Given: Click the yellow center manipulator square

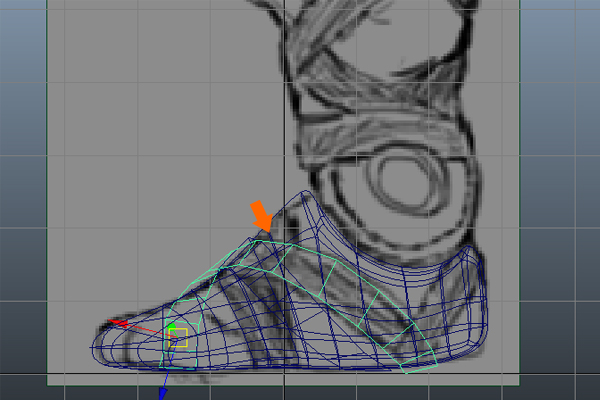Looking at the screenshot, I should pyautogui.click(x=178, y=338).
